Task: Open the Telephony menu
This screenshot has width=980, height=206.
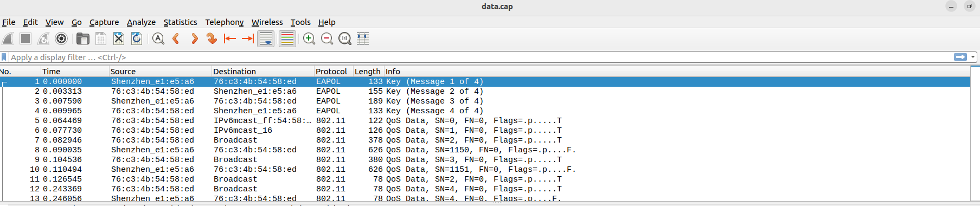Action: [x=224, y=22]
